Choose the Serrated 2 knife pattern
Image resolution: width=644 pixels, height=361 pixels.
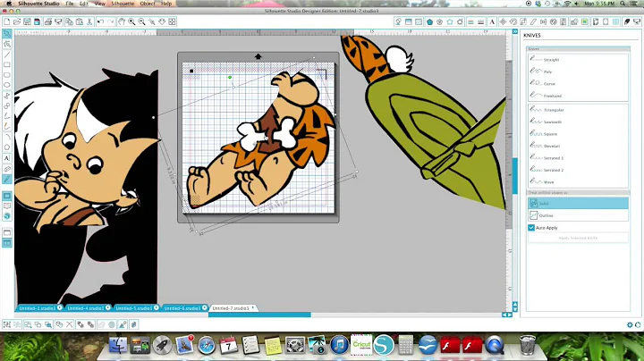[578, 170]
